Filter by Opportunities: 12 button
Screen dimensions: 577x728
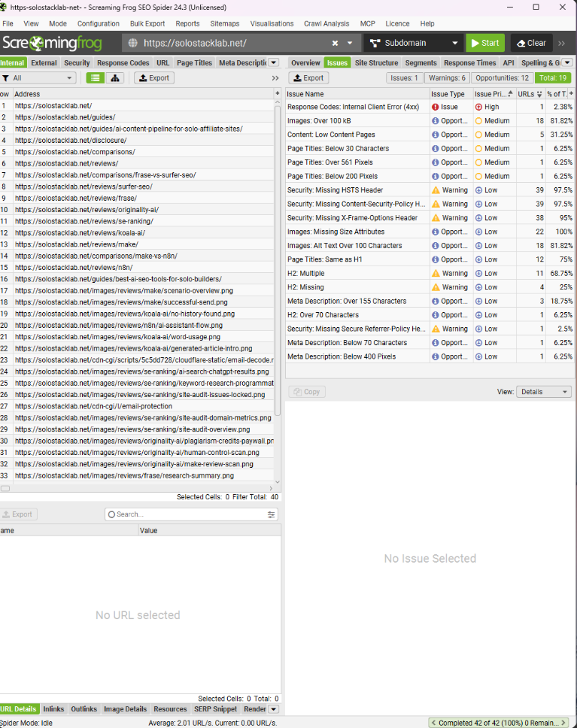pyautogui.click(x=502, y=78)
